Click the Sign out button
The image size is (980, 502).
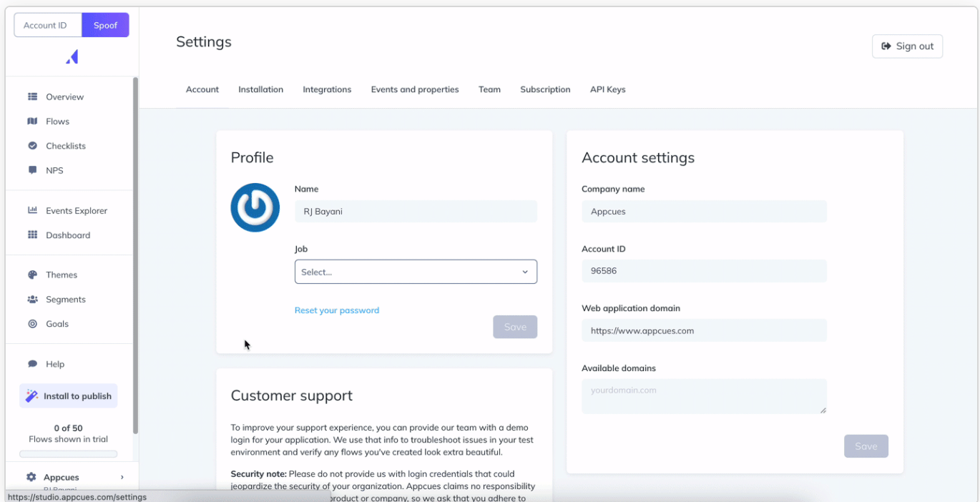tap(907, 46)
